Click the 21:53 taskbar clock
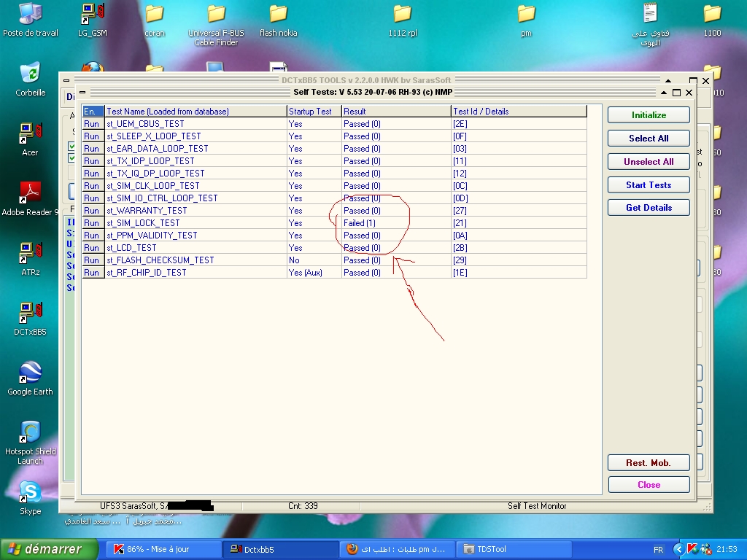 pyautogui.click(x=727, y=550)
